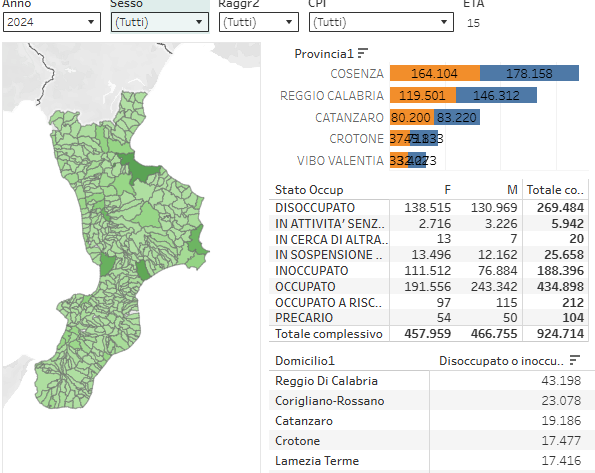Open the CPI (Tutti) dropdown
This screenshot has height=473, width=595.
(381, 22)
